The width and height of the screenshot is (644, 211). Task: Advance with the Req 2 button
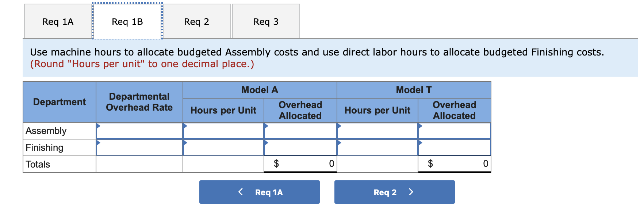tap(395, 192)
